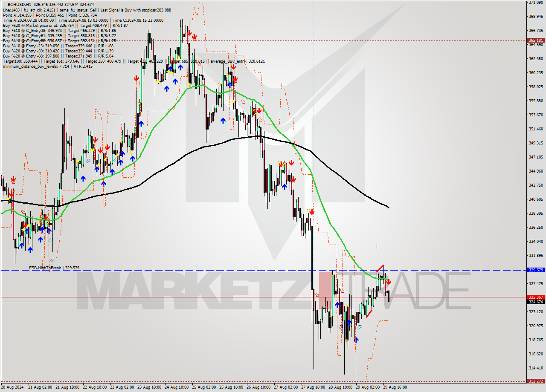Click the 327.475 price axis label
Image resolution: width=546 pixels, height=392 pixels.
point(535,283)
